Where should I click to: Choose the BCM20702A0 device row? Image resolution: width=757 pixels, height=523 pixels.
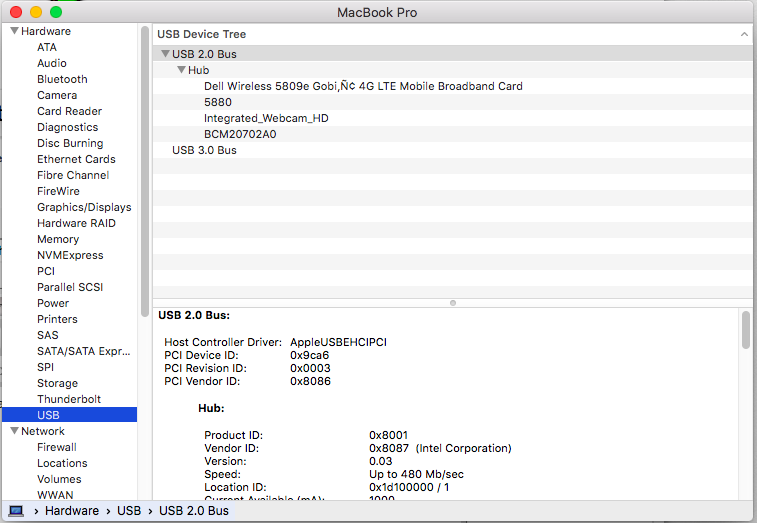[x=240, y=134]
